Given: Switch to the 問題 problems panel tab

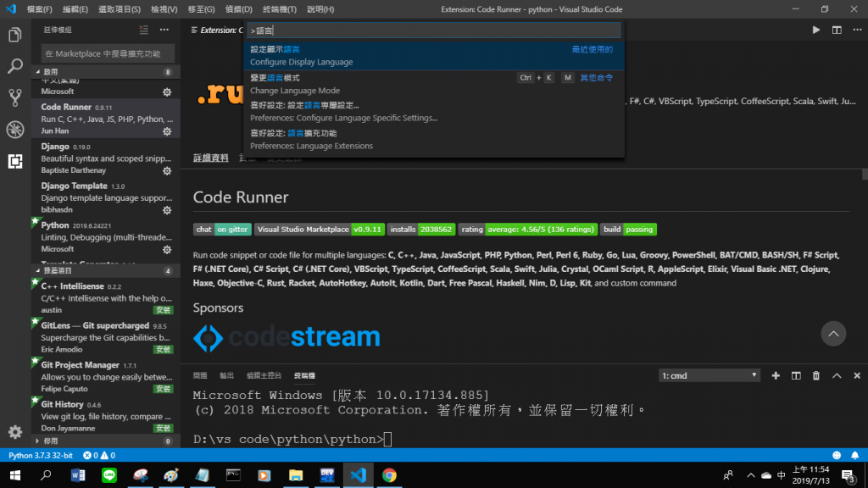Looking at the screenshot, I should tap(200, 375).
